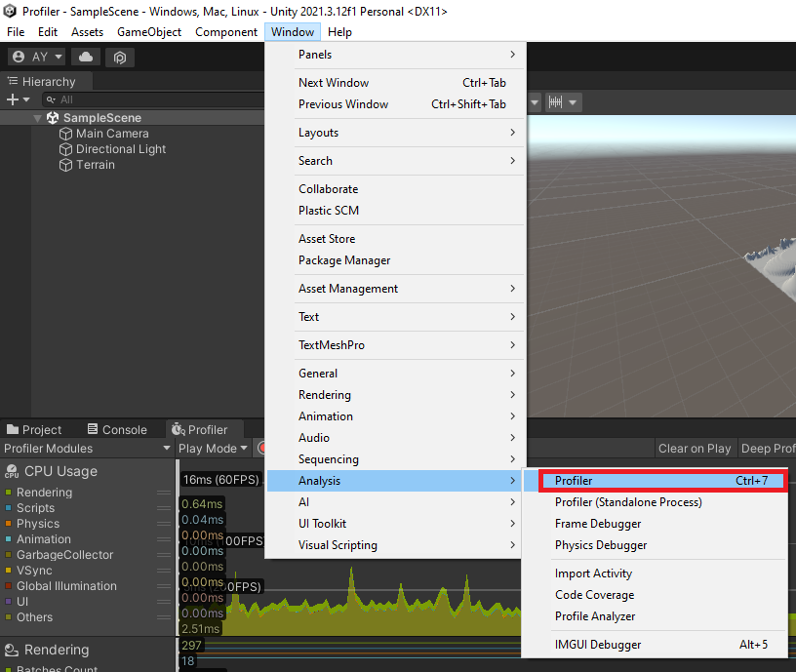Select Main Camera in Hierarchy
The height and width of the screenshot is (672, 796).
(x=112, y=134)
